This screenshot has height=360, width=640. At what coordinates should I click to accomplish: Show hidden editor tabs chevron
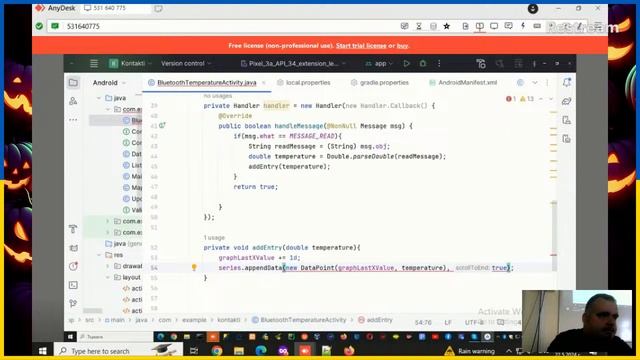click(535, 82)
